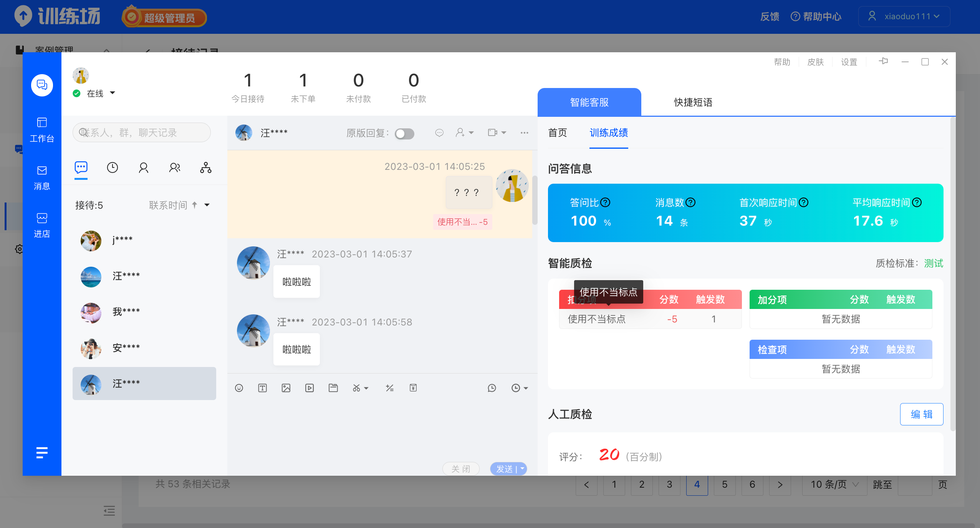980x528 pixels.
Task: Open chat history icon near input toolbar
Action: click(492, 388)
